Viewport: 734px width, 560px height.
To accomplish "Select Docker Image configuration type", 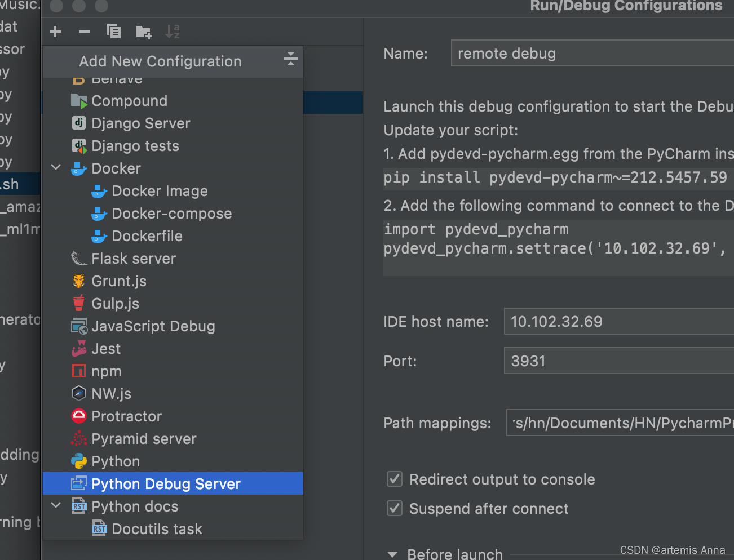I will point(173,191).
